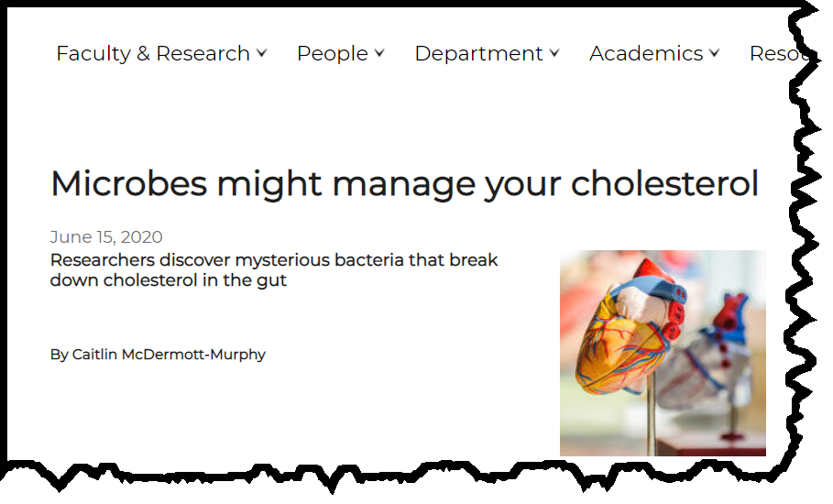Image resolution: width=833 pixels, height=504 pixels.
Task: Click the chevron next to Academics
Action: (x=715, y=53)
